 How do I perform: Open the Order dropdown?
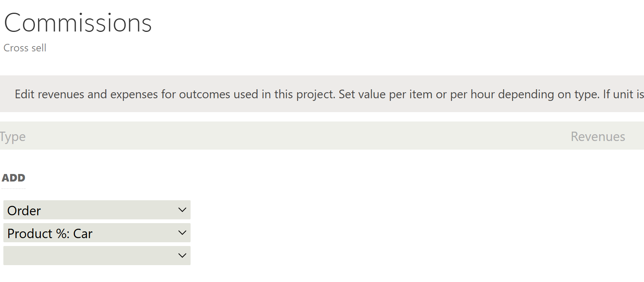pyautogui.click(x=97, y=210)
